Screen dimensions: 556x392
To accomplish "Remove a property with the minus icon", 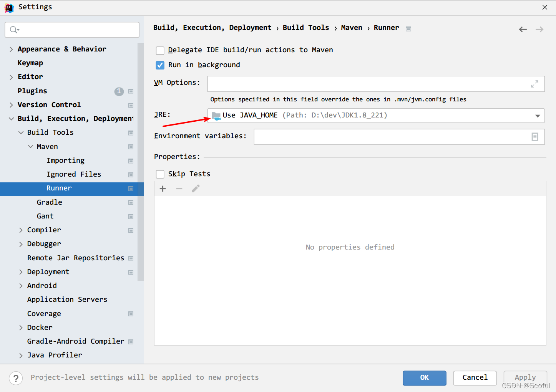I will click(x=179, y=189).
